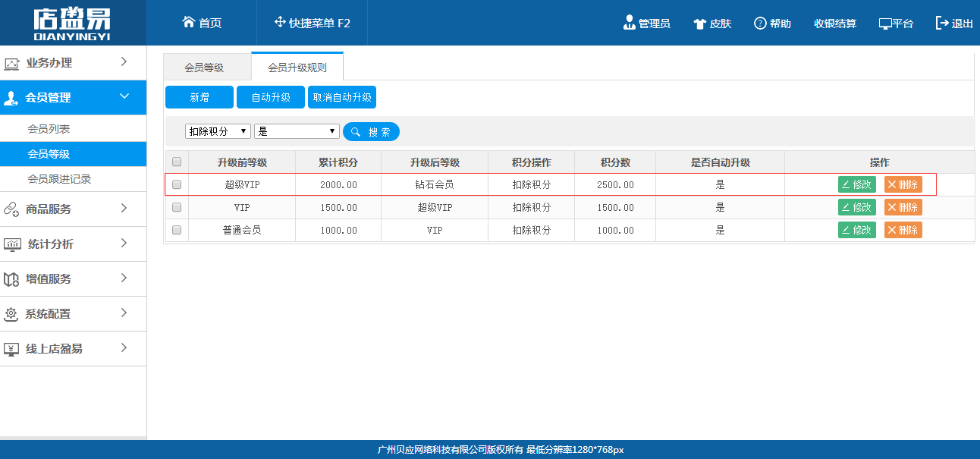980x459 pixels.
Task: Click the 统计分析 chart icon
Action: click(x=12, y=244)
